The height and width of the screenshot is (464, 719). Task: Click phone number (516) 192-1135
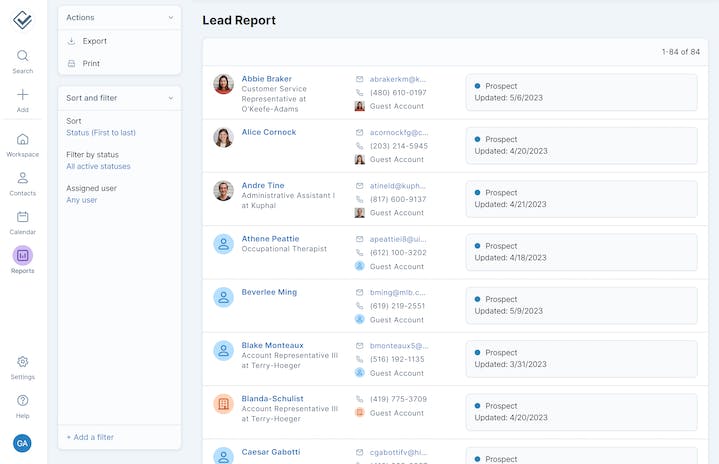point(397,359)
